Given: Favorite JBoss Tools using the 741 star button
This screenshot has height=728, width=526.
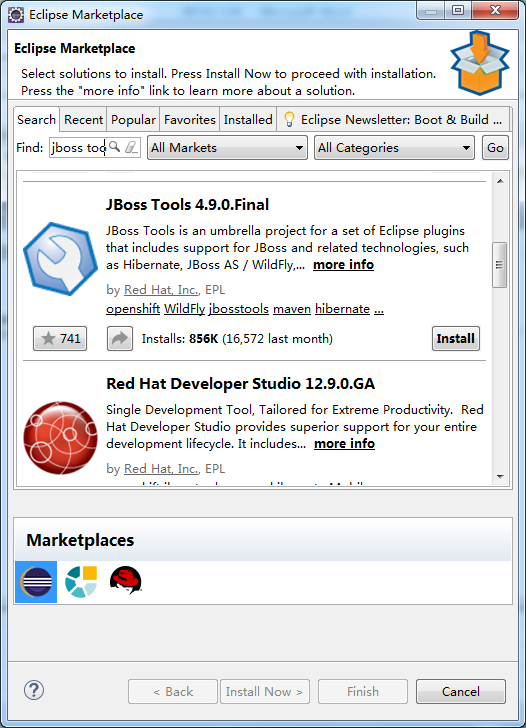Looking at the screenshot, I should 60,338.
